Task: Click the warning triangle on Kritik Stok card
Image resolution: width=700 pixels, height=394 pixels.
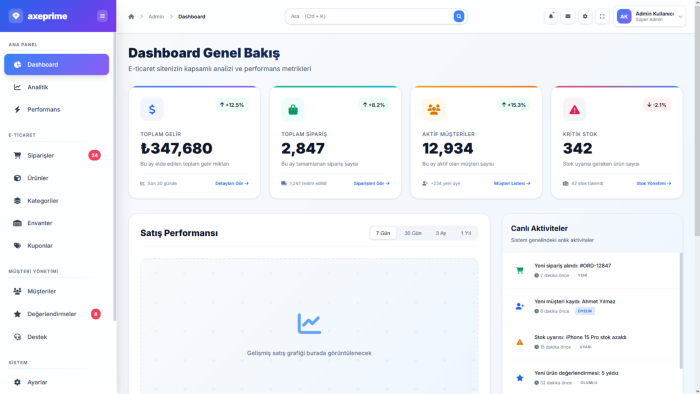Action: [x=575, y=109]
